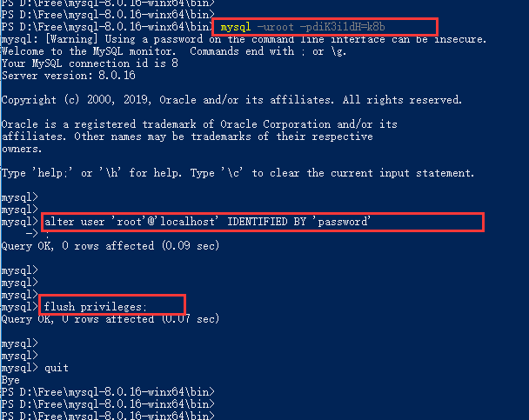529x420 pixels.
Task: Click the Query OK (0.07 sec) result
Action: pos(110,319)
